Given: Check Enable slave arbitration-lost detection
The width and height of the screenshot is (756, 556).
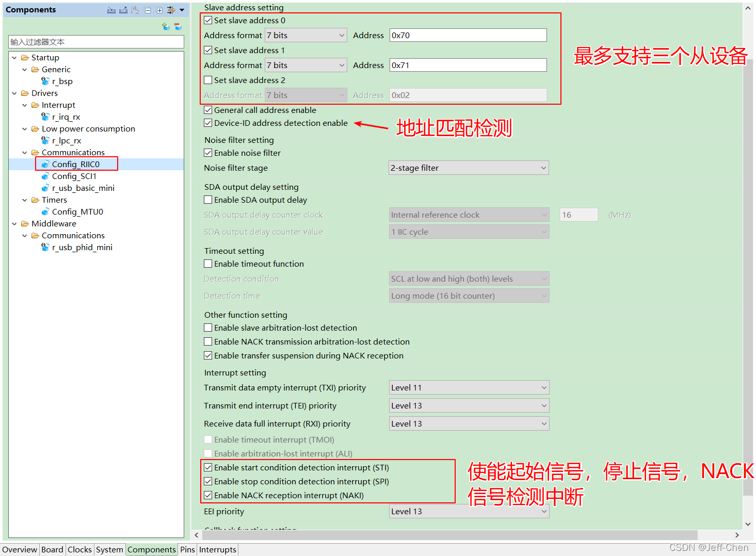Looking at the screenshot, I should click(x=208, y=328).
